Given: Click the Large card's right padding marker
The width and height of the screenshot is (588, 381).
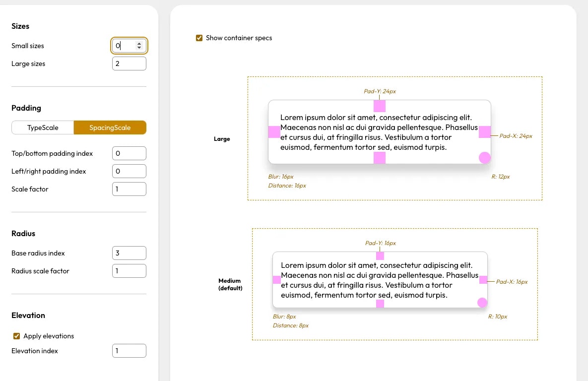Looking at the screenshot, I should coord(485,132).
